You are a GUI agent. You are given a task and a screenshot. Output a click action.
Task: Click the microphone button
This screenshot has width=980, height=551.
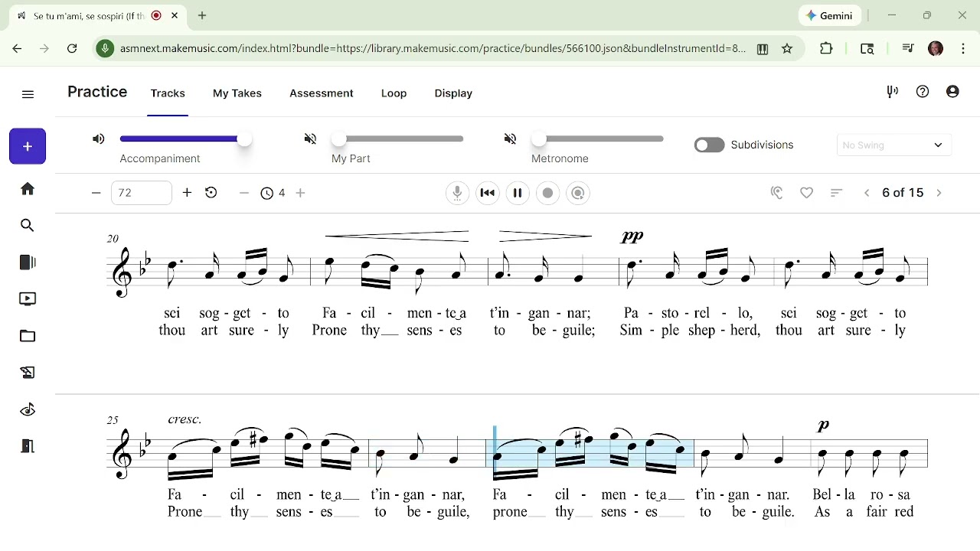tap(457, 193)
